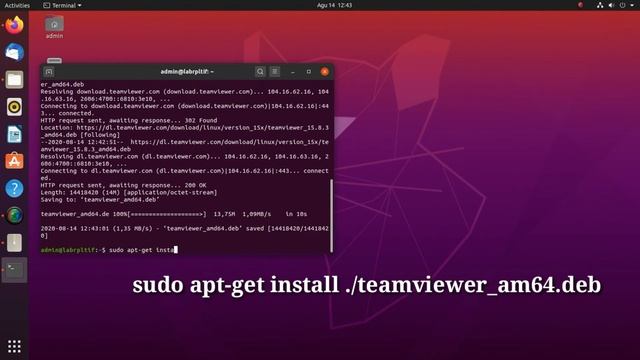Click 'Saving to: teamviewer_amd64.deb' line
This screenshot has width=640, height=360.
[100, 200]
